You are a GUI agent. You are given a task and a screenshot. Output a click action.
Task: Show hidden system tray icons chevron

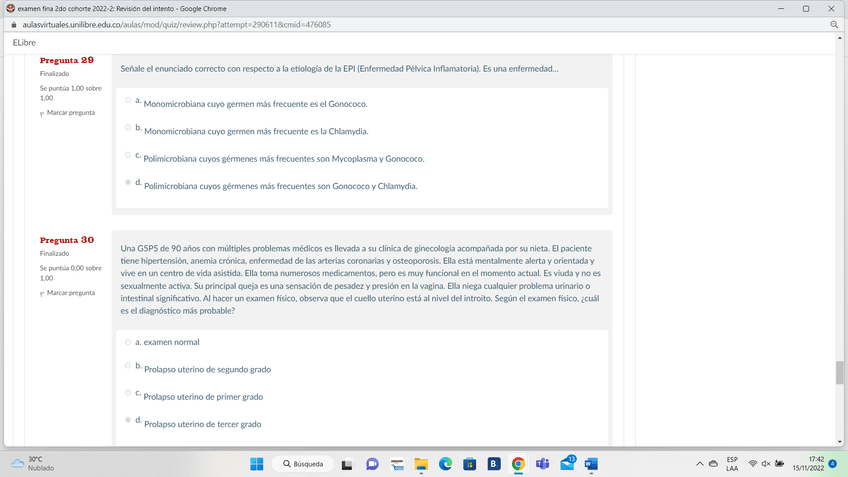(700, 464)
